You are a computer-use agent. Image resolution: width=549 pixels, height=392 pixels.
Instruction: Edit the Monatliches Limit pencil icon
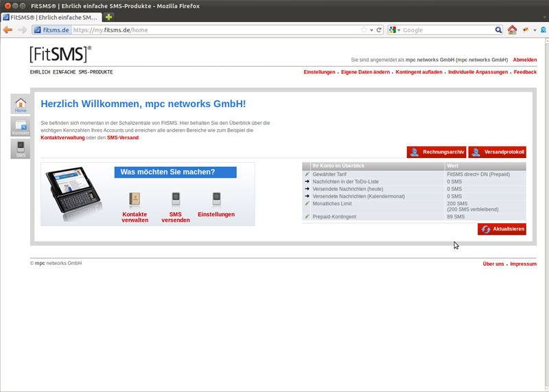307,203
